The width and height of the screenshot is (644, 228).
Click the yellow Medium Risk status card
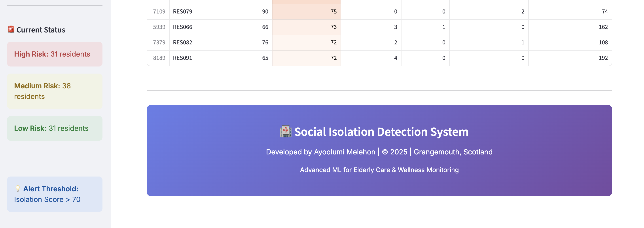coord(55,91)
